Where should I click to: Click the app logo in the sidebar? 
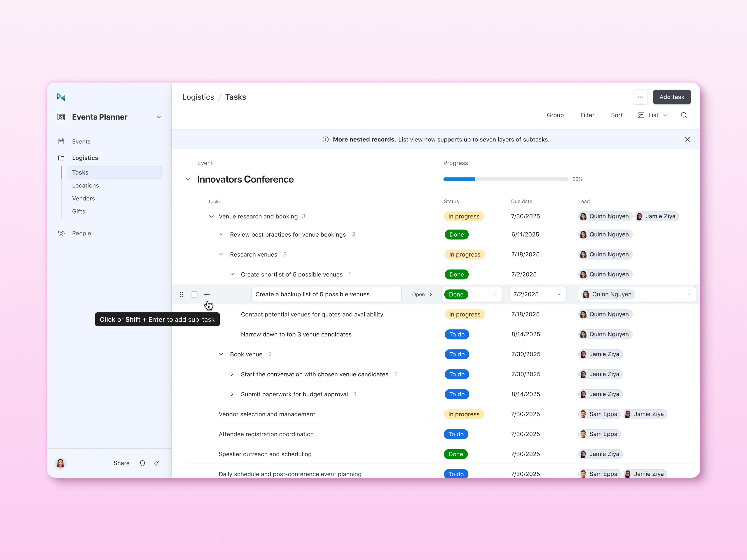[61, 97]
